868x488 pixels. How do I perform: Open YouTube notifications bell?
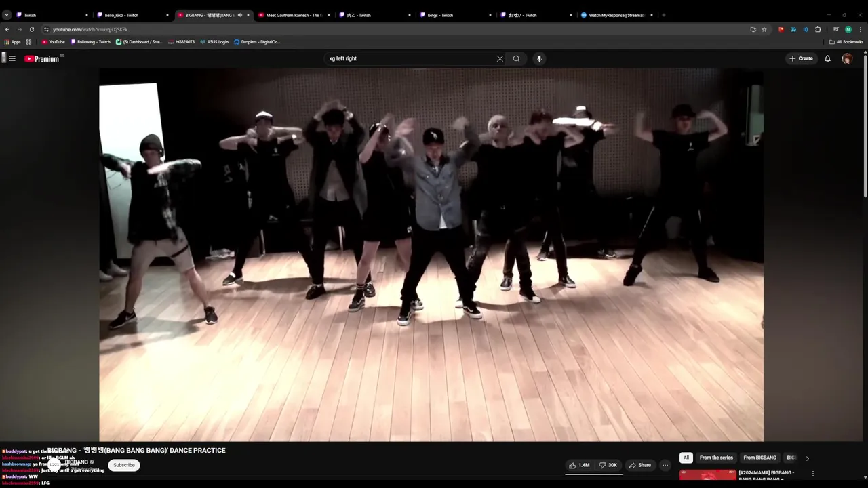point(827,58)
